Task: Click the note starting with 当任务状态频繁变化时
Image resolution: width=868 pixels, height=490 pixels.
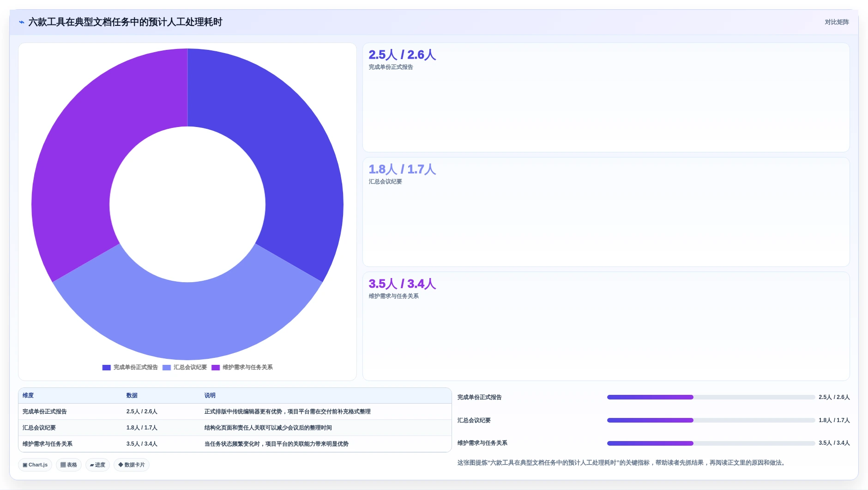Action: coord(276,444)
